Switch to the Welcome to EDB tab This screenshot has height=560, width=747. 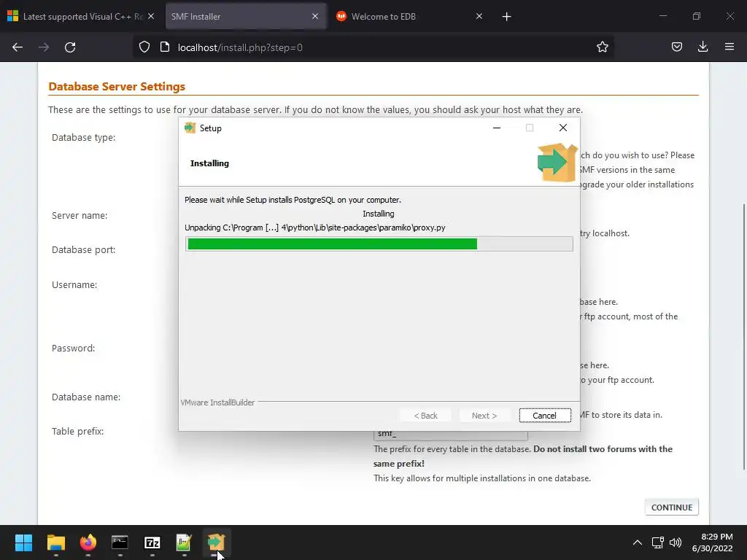point(410,16)
